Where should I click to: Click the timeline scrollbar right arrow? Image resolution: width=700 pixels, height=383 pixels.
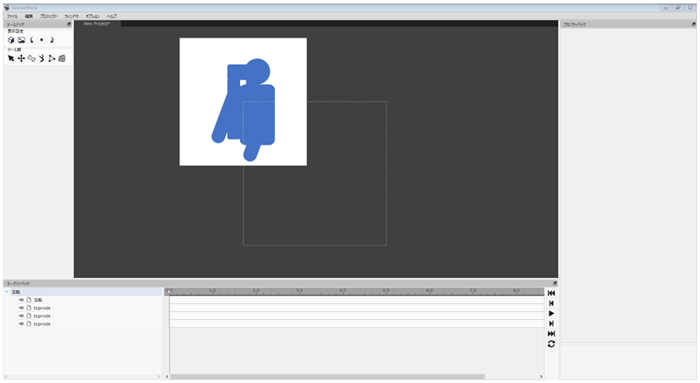(542, 377)
